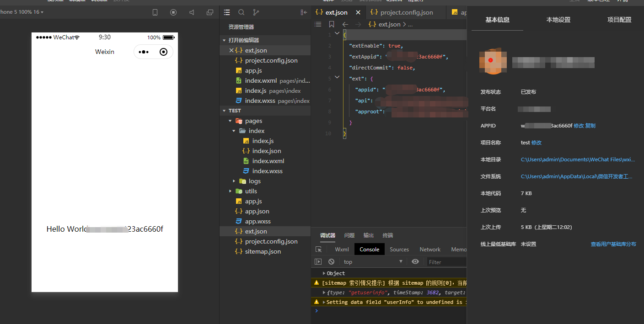This screenshot has height=324, width=644.
Task: Switch to the 项目配置 tab
Action: (619, 20)
